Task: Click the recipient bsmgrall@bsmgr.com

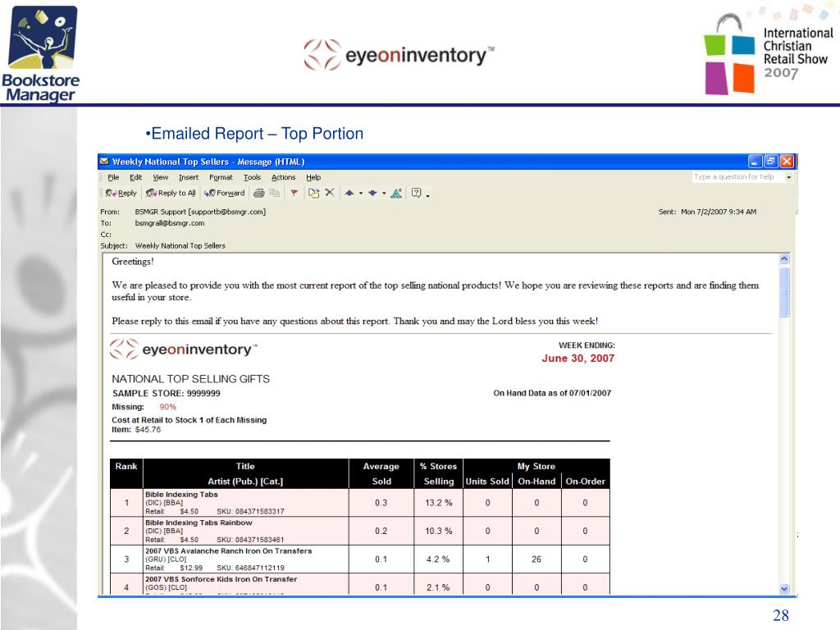Action: [x=169, y=223]
